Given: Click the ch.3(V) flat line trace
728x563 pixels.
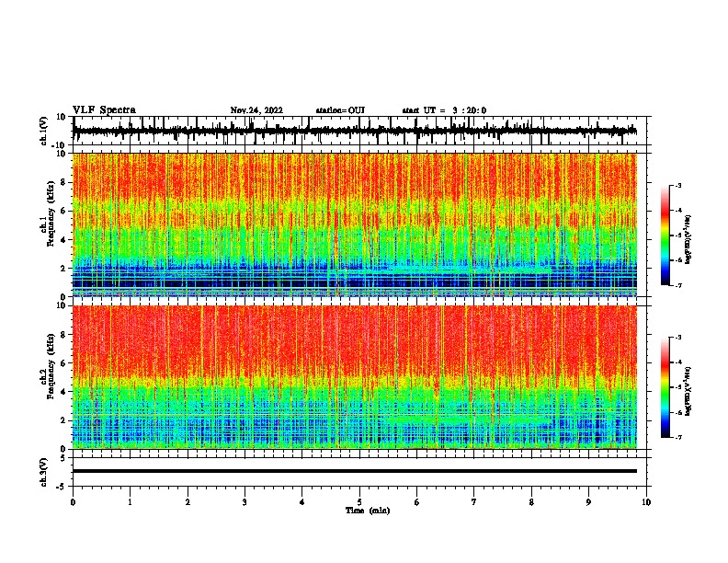Looking at the screenshot, I should (355, 471).
